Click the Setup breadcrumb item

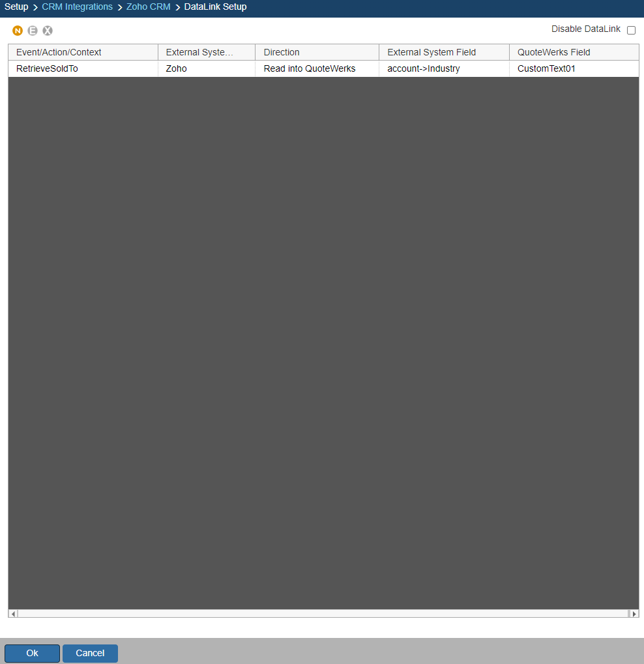16,7
